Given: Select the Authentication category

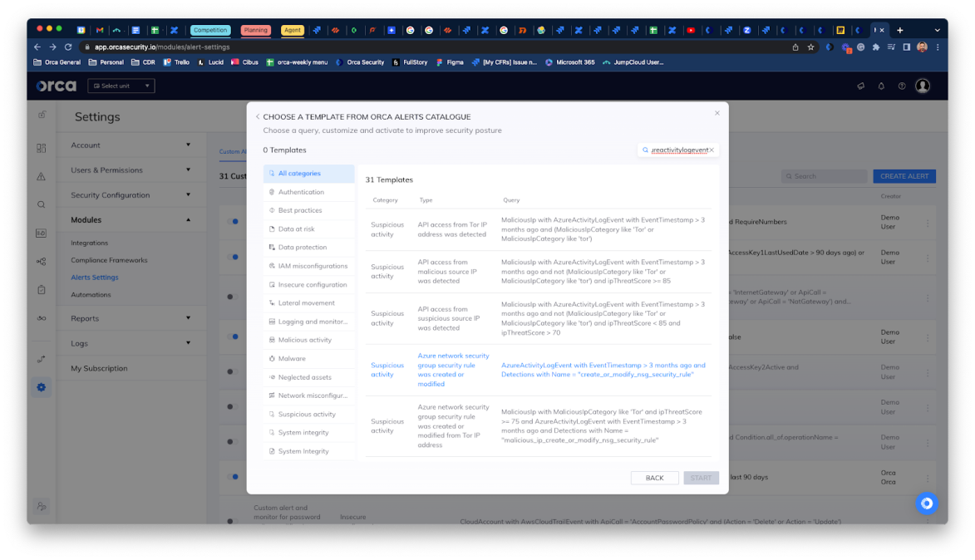Looking at the screenshot, I should click(x=309, y=192).
